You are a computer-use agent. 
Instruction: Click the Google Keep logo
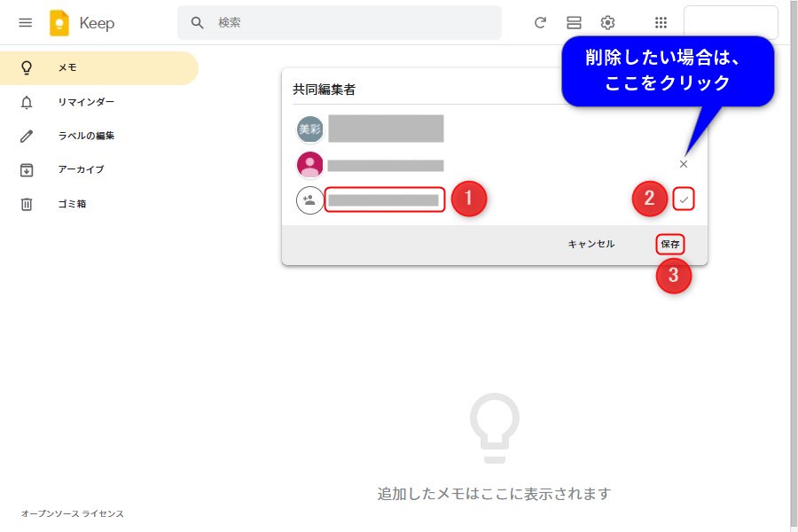click(59, 23)
